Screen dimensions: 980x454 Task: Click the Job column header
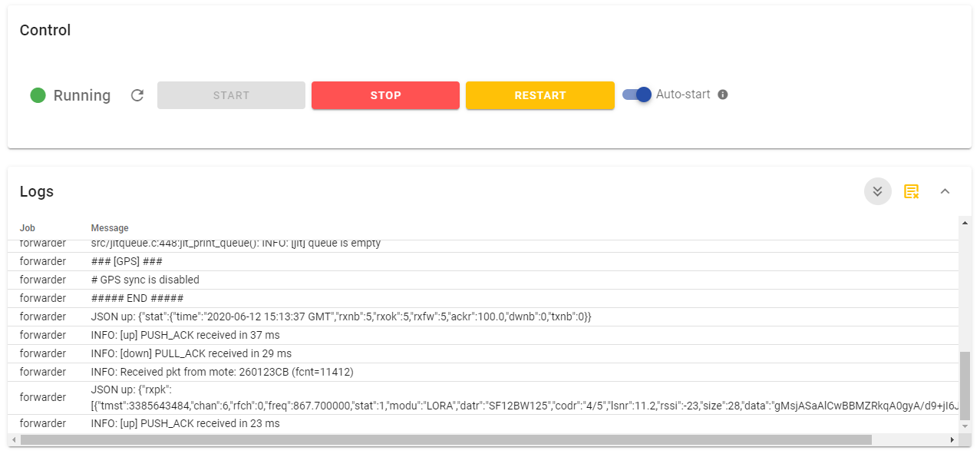tap(28, 228)
